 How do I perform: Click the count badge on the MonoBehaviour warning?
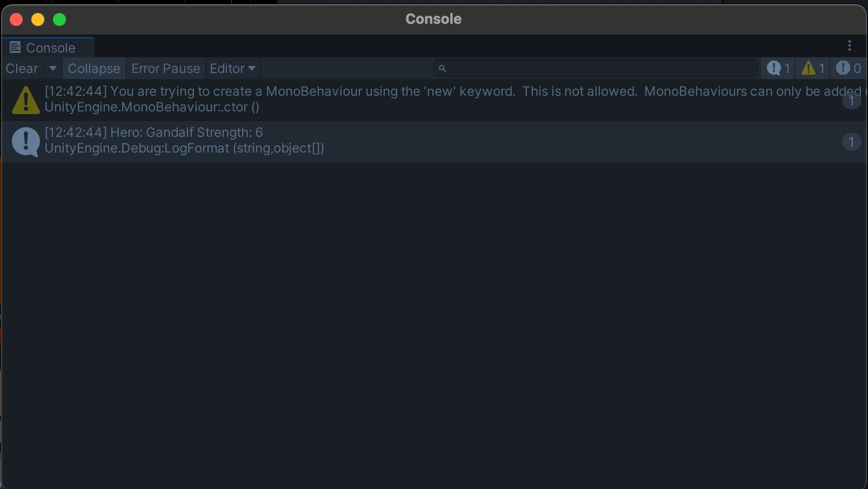pyautogui.click(x=851, y=101)
